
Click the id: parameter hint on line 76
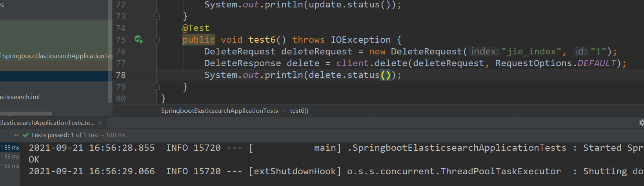[x=581, y=52]
